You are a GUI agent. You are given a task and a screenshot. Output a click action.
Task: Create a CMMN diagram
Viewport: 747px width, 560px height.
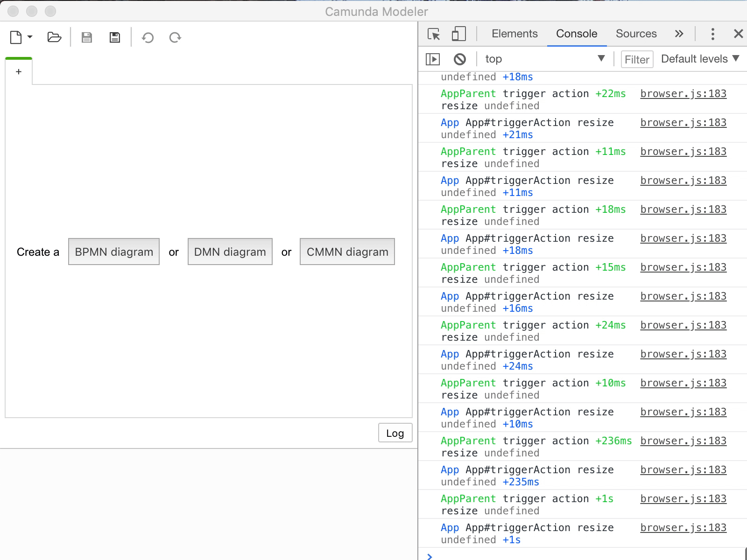coord(347,252)
